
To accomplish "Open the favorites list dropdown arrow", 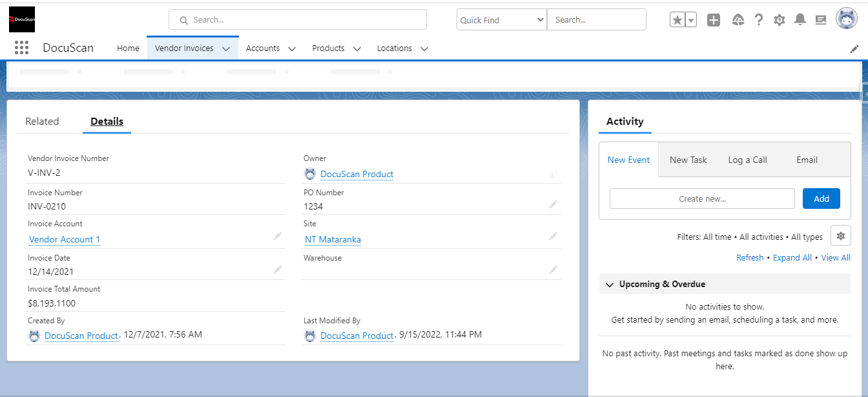I will pos(690,19).
